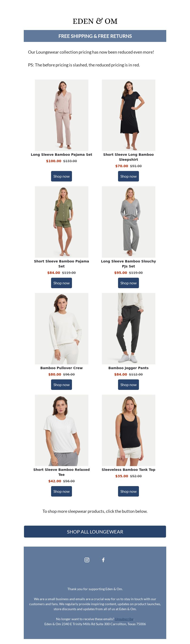Screen dimensions: 190x644
Task: Follow the Unsubscribe link
Action: (x=124, y=619)
